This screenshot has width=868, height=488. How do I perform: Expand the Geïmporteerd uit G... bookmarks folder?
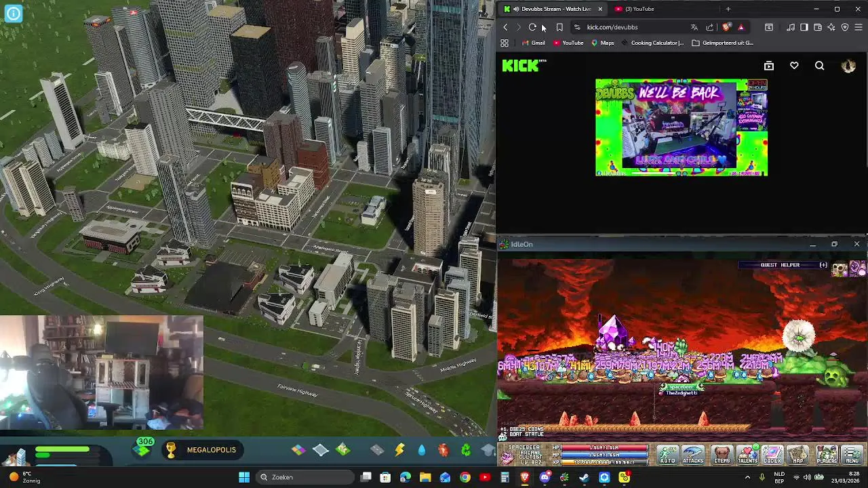[x=722, y=43]
